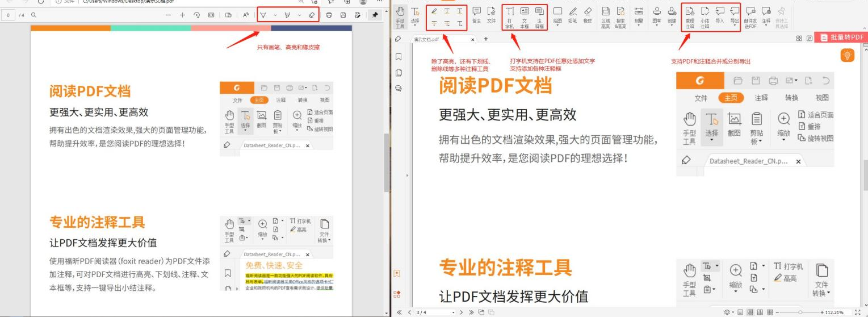The image size is (868, 317).
Task: Toggle the pin toolbar button in Edge
Action: (x=375, y=15)
